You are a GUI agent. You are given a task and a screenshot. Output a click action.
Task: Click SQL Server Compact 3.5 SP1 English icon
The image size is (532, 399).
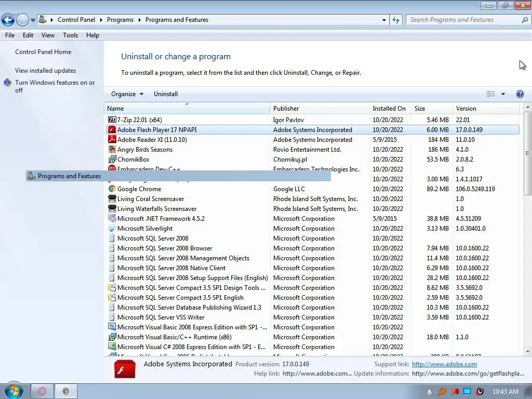coord(112,297)
